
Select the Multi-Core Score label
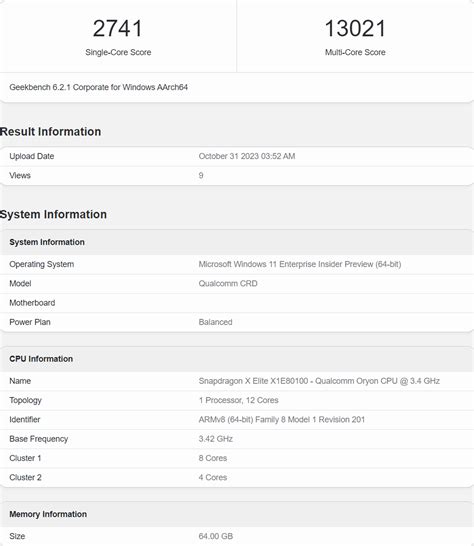tap(355, 52)
